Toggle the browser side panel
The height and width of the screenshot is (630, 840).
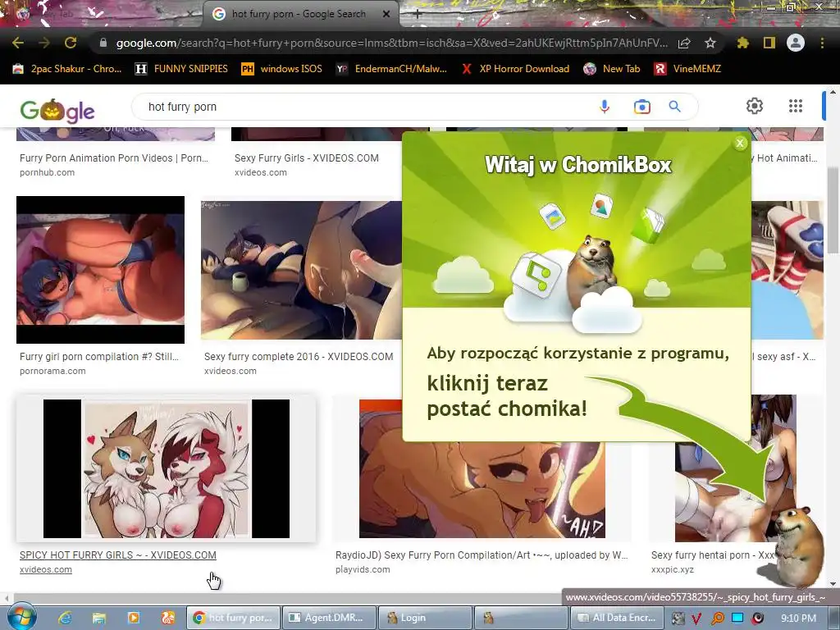769,43
